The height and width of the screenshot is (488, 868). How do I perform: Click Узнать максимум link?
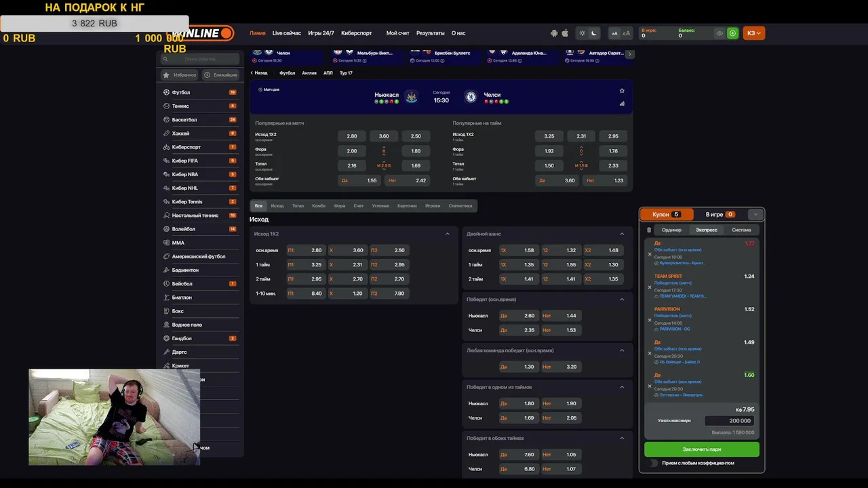click(674, 421)
